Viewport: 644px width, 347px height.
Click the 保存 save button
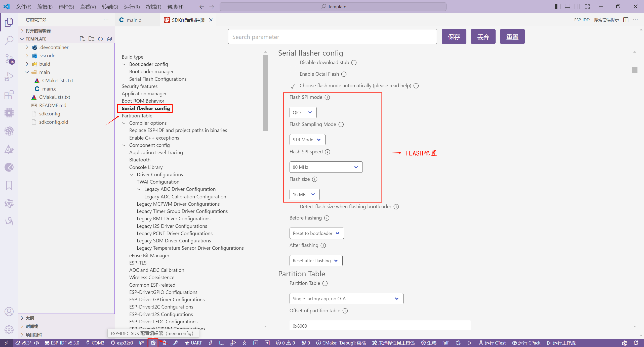pyautogui.click(x=454, y=37)
